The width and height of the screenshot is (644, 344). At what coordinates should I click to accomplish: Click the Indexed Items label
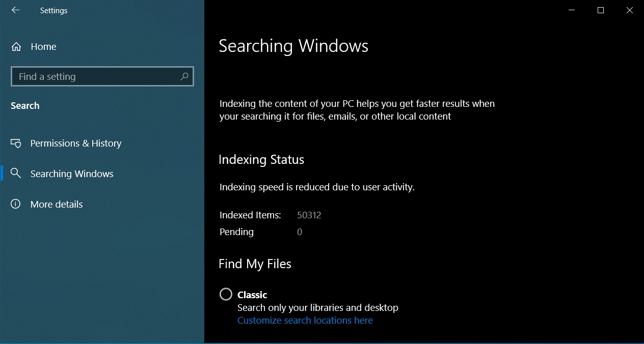click(x=250, y=215)
